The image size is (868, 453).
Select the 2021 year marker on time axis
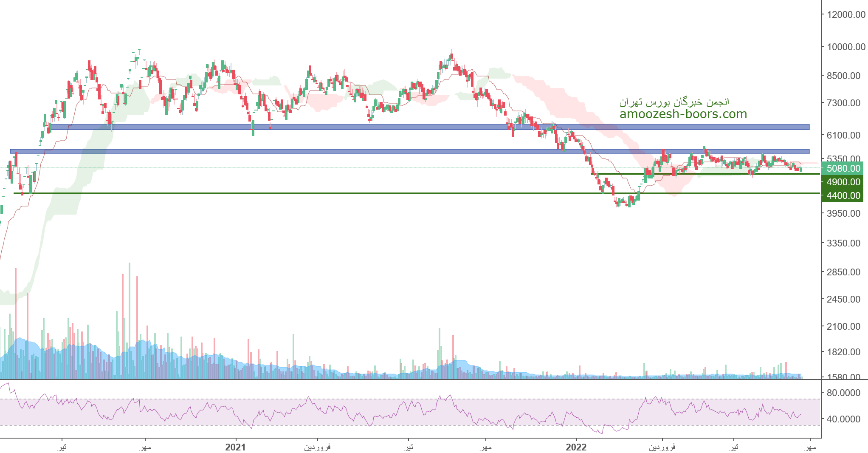[x=235, y=447]
